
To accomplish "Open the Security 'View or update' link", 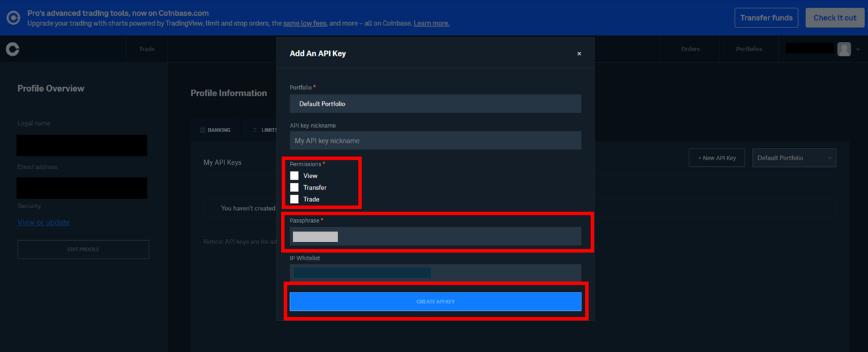I will coord(43,222).
